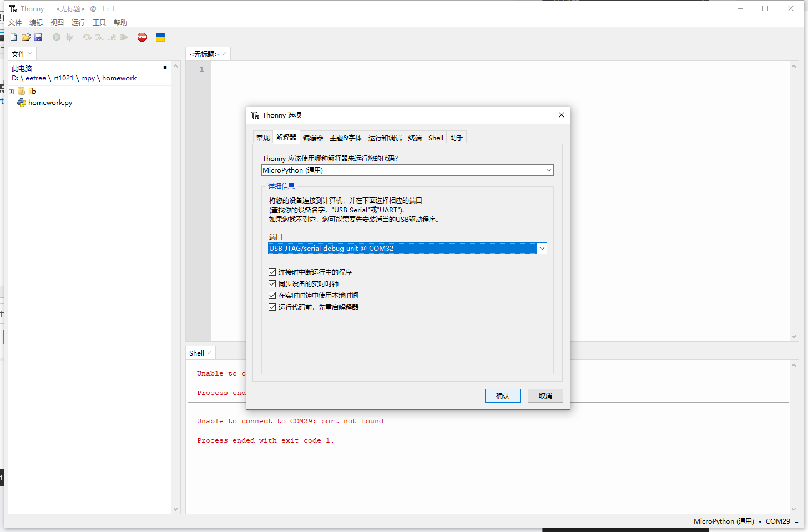Click the Shell scroll-down arrow
Screen dimensions: 808x532
[x=794, y=509]
